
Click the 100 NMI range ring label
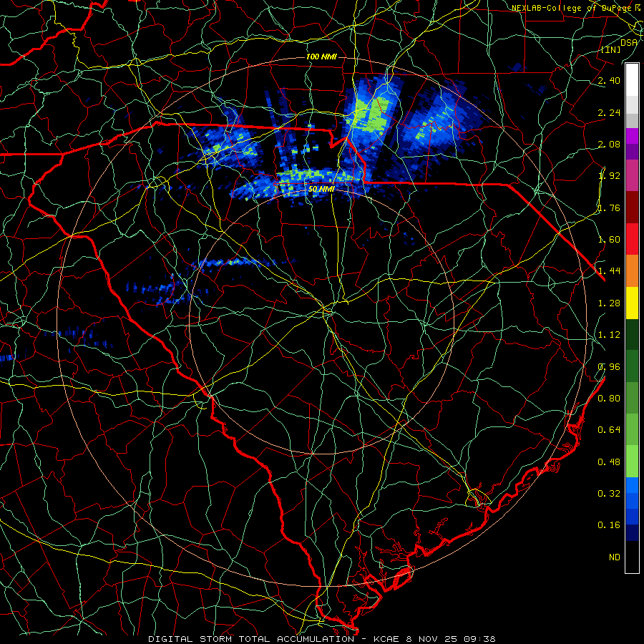(321, 57)
